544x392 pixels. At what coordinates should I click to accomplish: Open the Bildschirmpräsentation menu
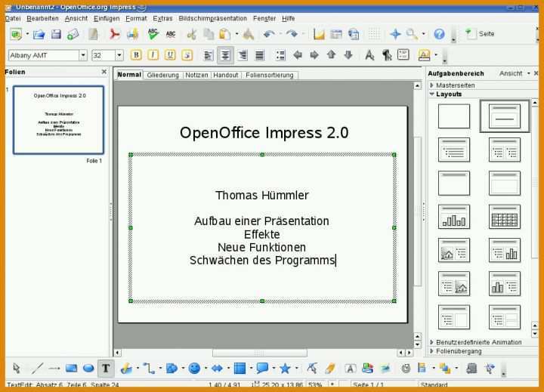click(212, 18)
